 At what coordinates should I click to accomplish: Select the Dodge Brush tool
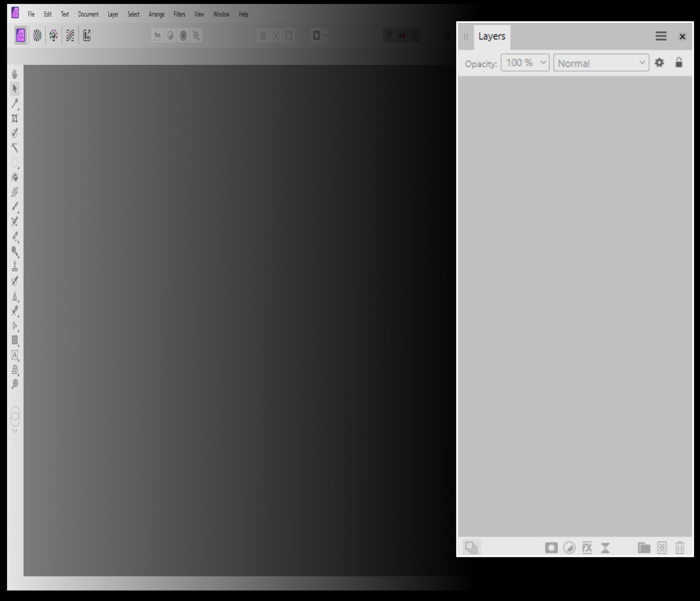click(15, 252)
